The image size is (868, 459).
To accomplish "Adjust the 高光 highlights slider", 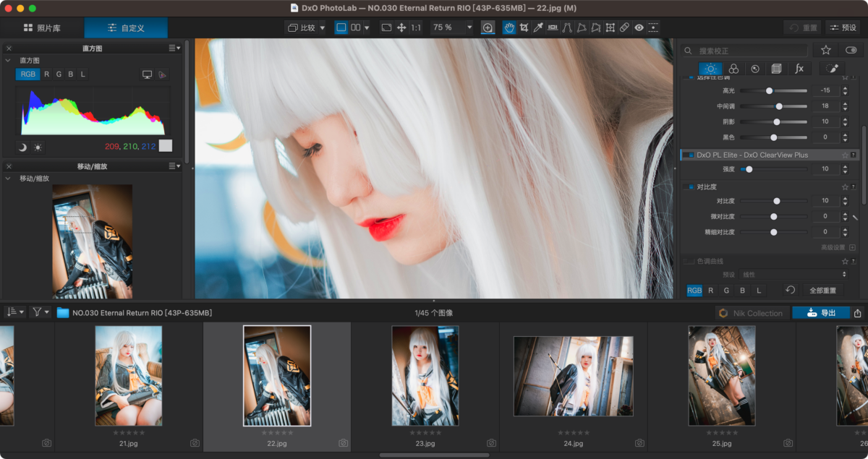I will pyautogui.click(x=773, y=90).
